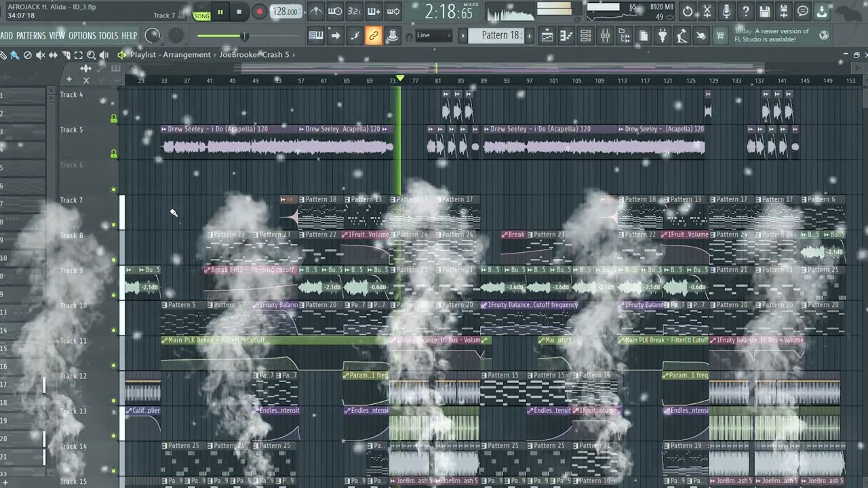The width and height of the screenshot is (868, 488).
Task: Select the playlist zoom magnifier tool
Action: (x=91, y=55)
